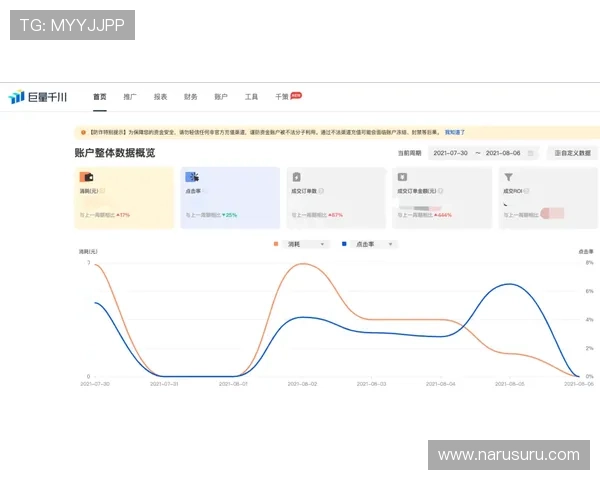Click the info icon next to 消耗(元)

[x=102, y=191]
